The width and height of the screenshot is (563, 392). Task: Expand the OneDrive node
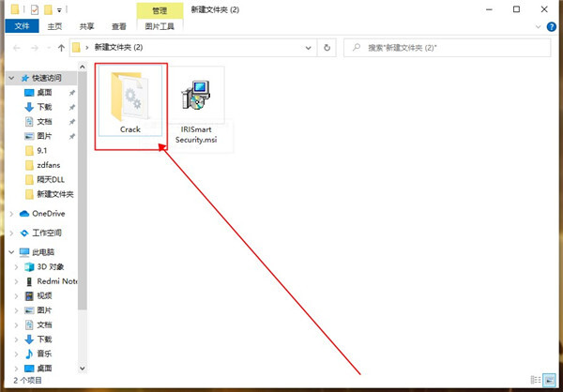pyautogui.click(x=11, y=214)
